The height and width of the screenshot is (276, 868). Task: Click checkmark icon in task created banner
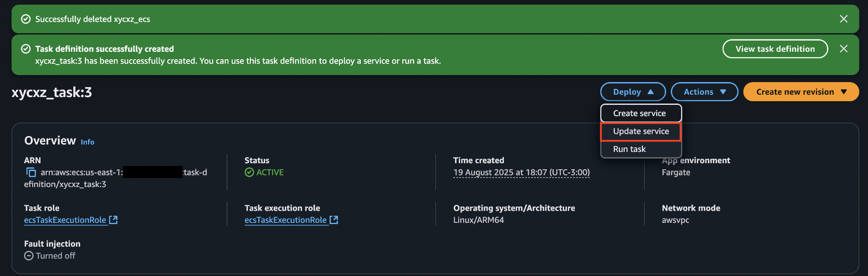coord(25,48)
